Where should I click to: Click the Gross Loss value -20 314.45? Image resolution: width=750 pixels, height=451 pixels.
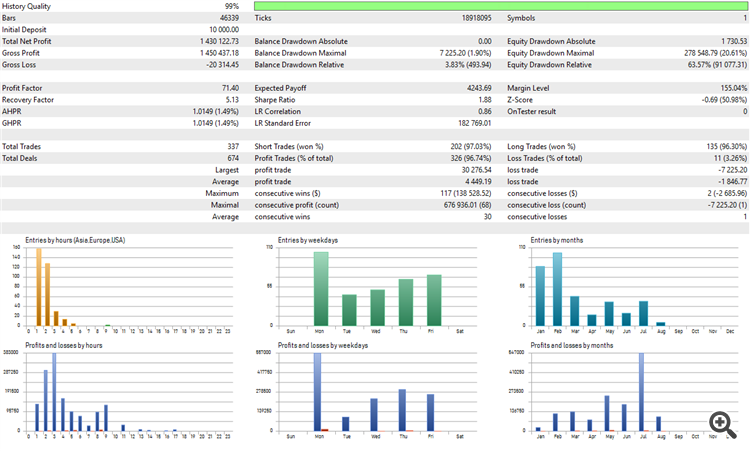pyautogui.click(x=222, y=65)
